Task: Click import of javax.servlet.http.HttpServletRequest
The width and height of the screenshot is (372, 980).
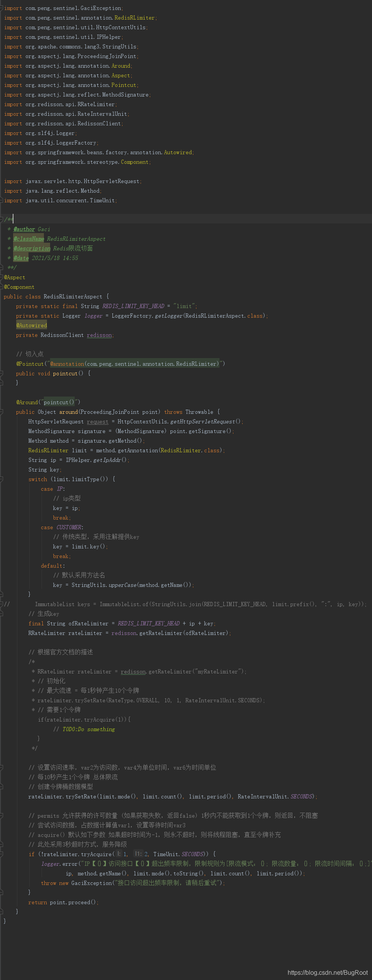Action: tap(73, 181)
